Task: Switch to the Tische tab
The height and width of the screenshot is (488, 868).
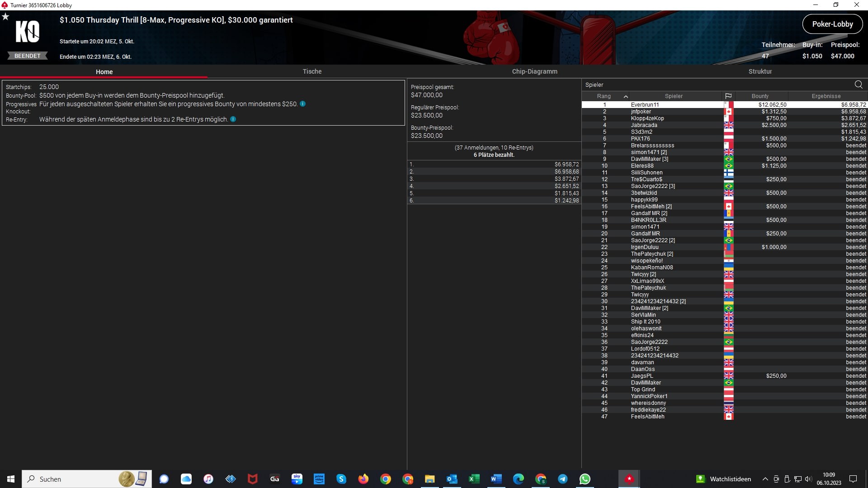Action: [312, 71]
